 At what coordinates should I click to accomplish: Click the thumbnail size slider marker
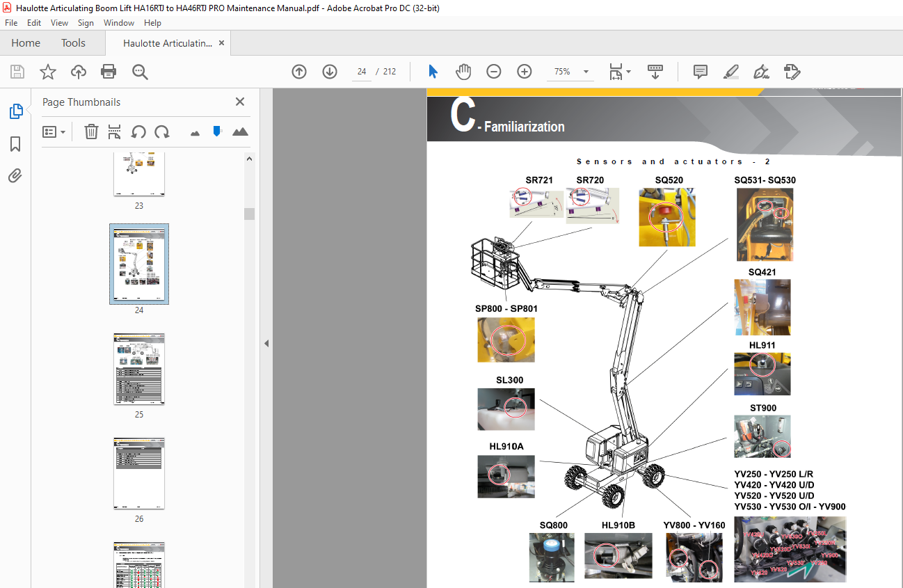click(x=217, y=131)
